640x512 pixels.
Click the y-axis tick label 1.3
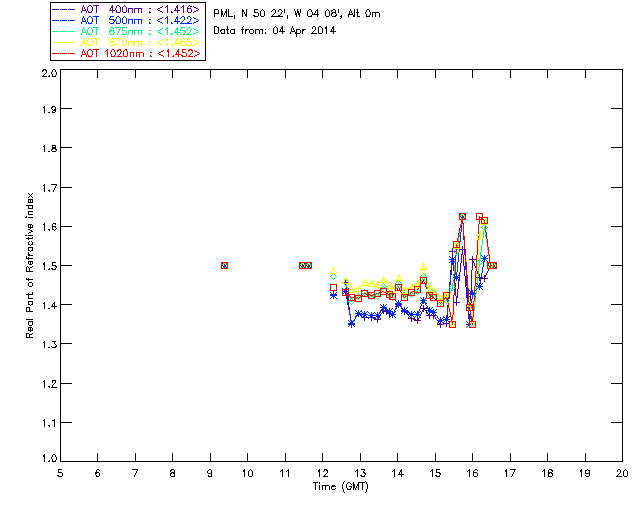[x=49, y=344]
